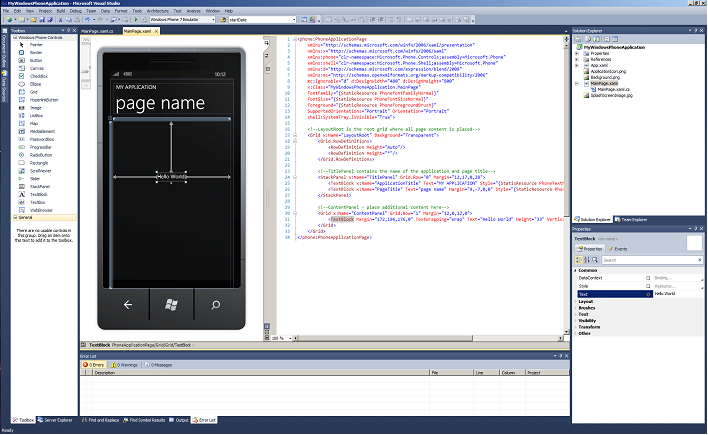
Task: Open the Debug menu
Action: pyautogui.click(x=76, y=11)
